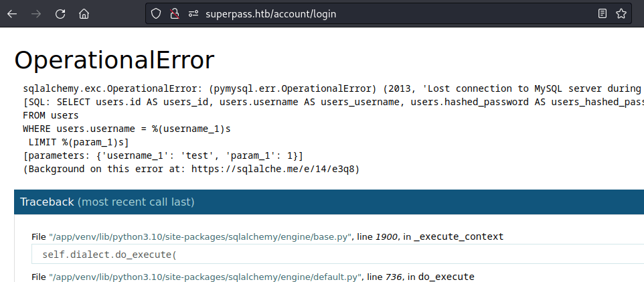The width and height of the screenshot is (644, 282).
Task: Open the tracking protection shield panel
Action: (156, 13)
